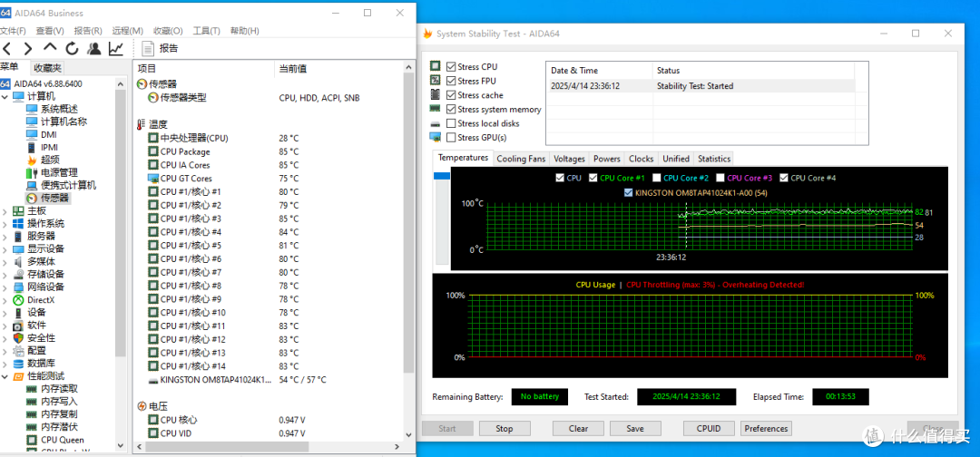Expand the 主板 tree node

(x=5, y=211)
